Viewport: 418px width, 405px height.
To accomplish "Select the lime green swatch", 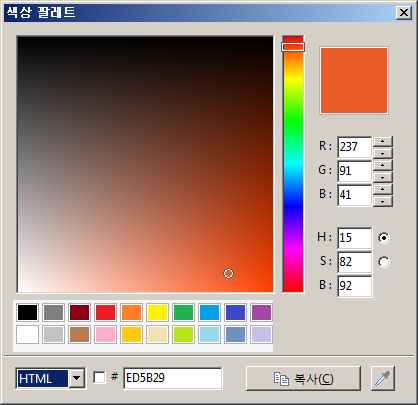I will pos(183,335).
